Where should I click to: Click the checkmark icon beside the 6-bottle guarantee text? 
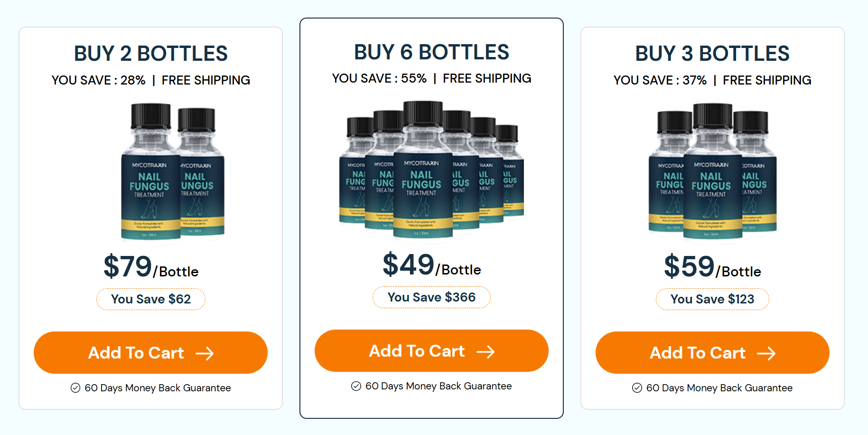(355, 386)
